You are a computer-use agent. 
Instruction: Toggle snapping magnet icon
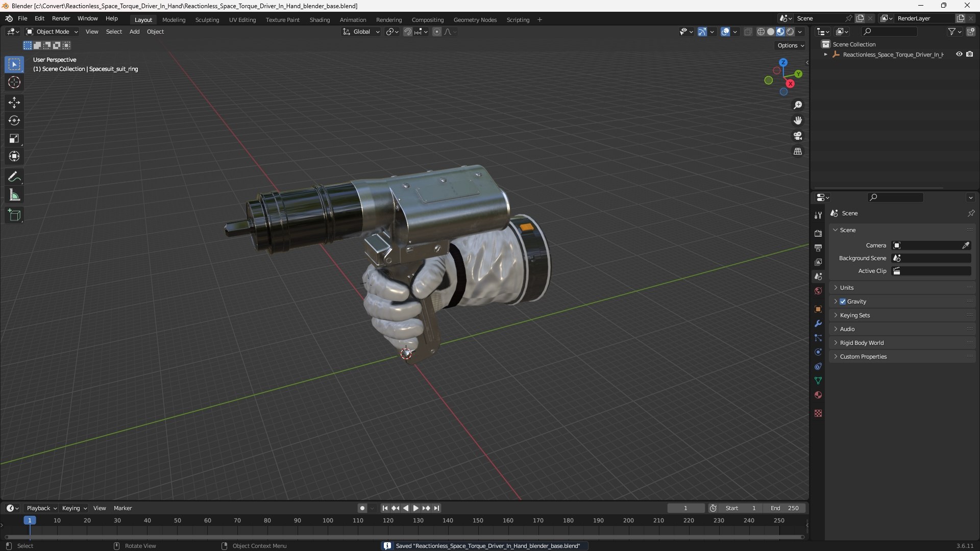point(407,32)
